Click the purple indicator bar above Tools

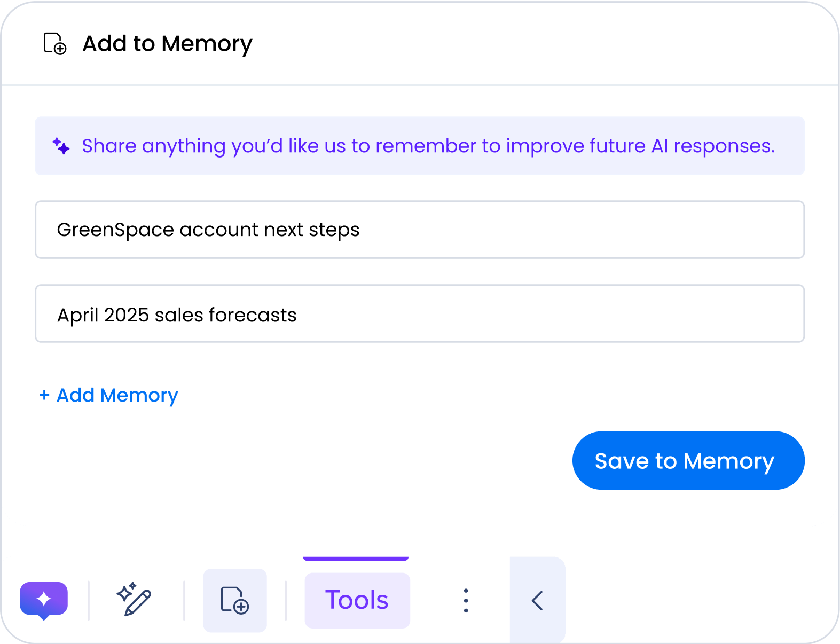point(356,559)
